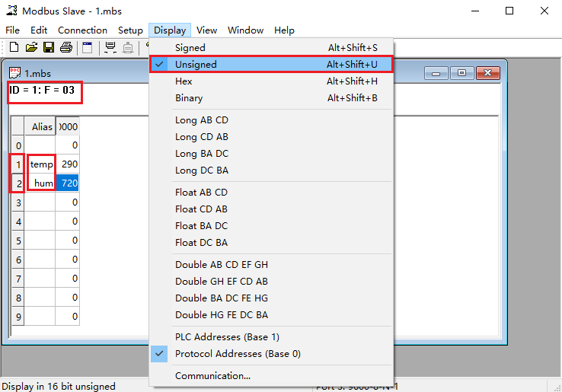
Task: Switch to PLC Addresses (Base 1)
Action: pos(271,337)
